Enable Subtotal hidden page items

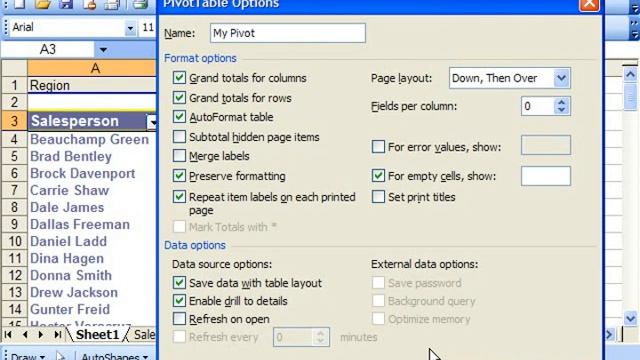pyautogui.click(x=179, y=136)
